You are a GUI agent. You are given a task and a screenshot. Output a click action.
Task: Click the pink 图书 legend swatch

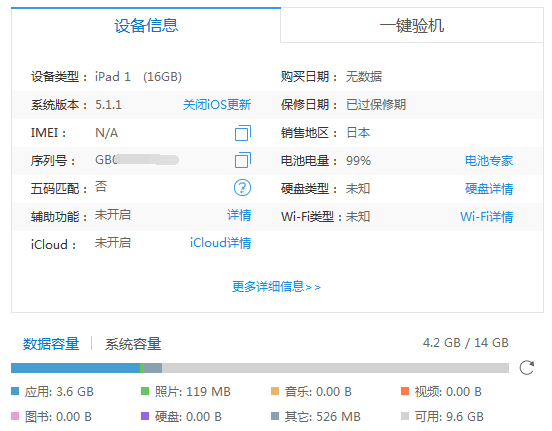coord(15,416)
